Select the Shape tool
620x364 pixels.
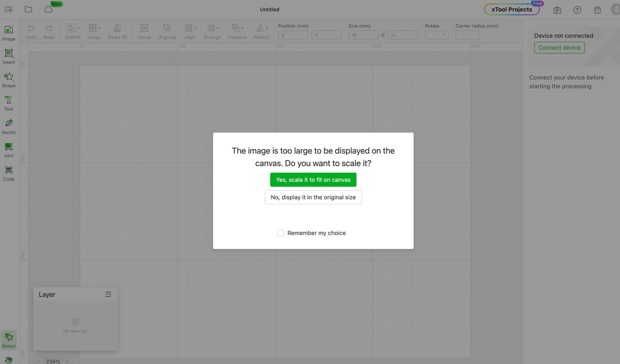coord(9,80)
